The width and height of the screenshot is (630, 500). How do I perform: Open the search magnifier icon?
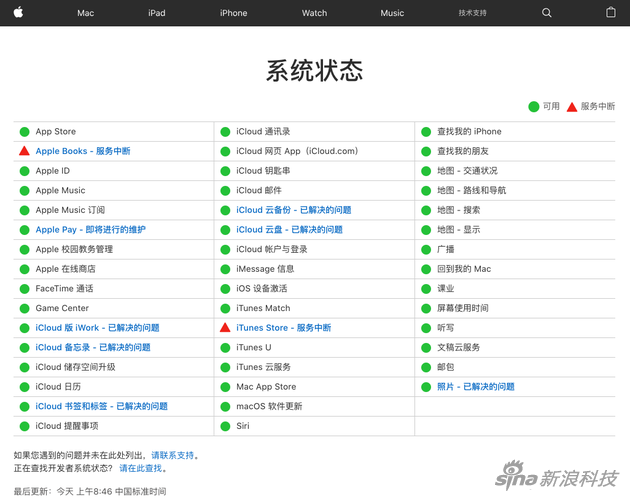[x=546, y=13]
